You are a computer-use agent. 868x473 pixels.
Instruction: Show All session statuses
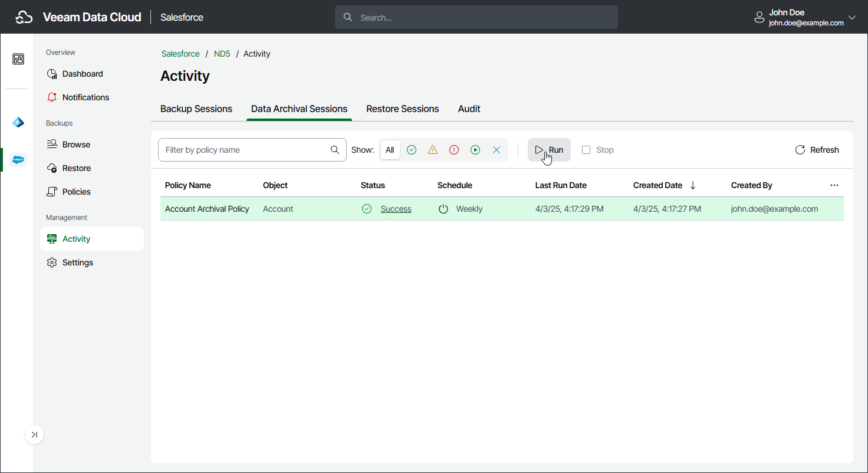coord(390,150)
